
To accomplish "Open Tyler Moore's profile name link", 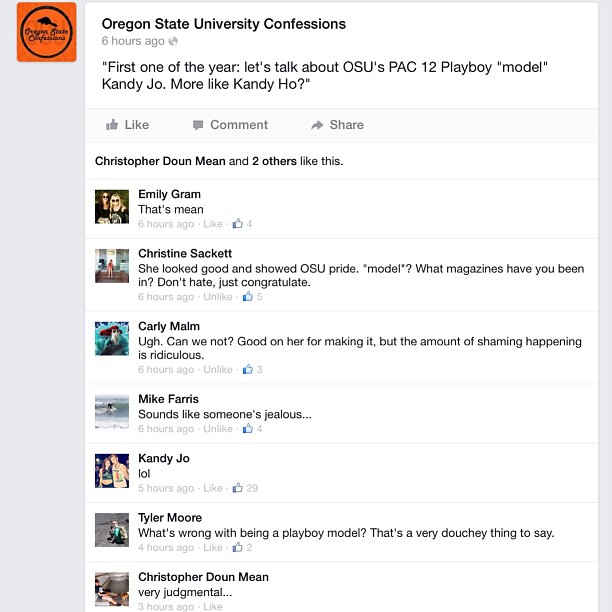I will point(170,518).
